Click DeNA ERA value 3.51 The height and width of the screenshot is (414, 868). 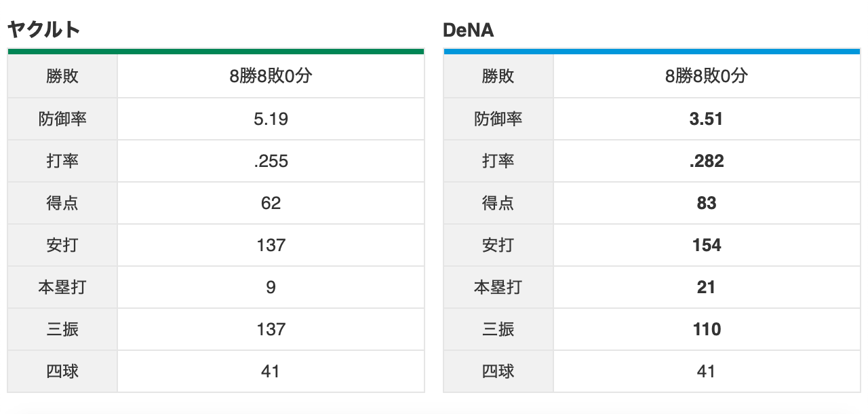pos(706,119)
